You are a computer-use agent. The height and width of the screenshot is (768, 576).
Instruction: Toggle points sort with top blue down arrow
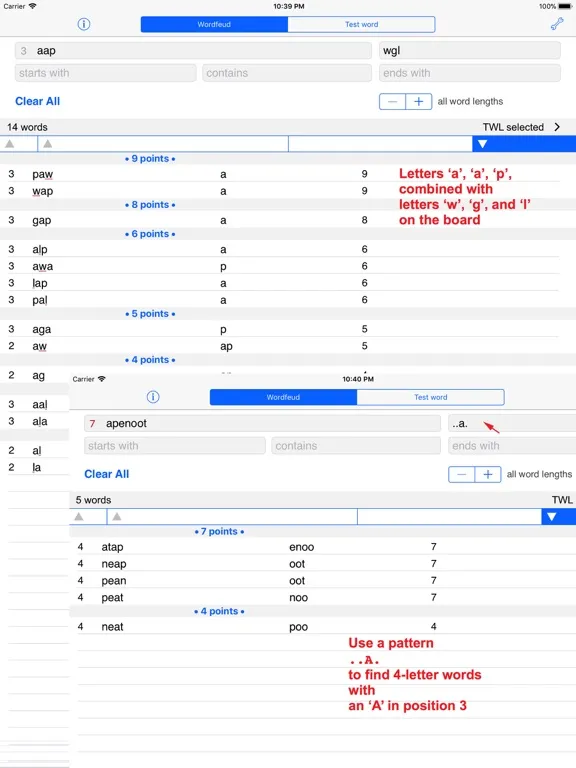(x=482, y=144)
